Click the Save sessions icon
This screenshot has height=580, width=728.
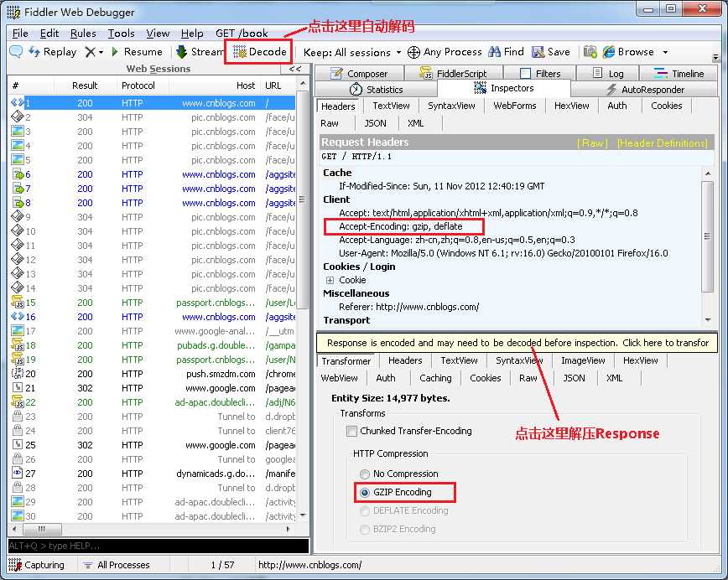pyautogui.click(x=538, y=52)
